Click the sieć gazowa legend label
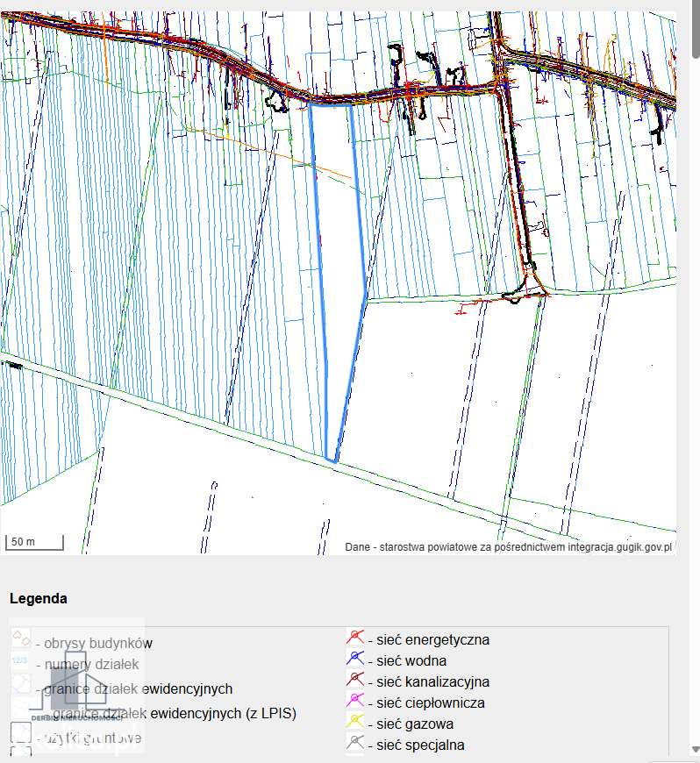Viewport: 700px width, 763px height. [415, 724]
